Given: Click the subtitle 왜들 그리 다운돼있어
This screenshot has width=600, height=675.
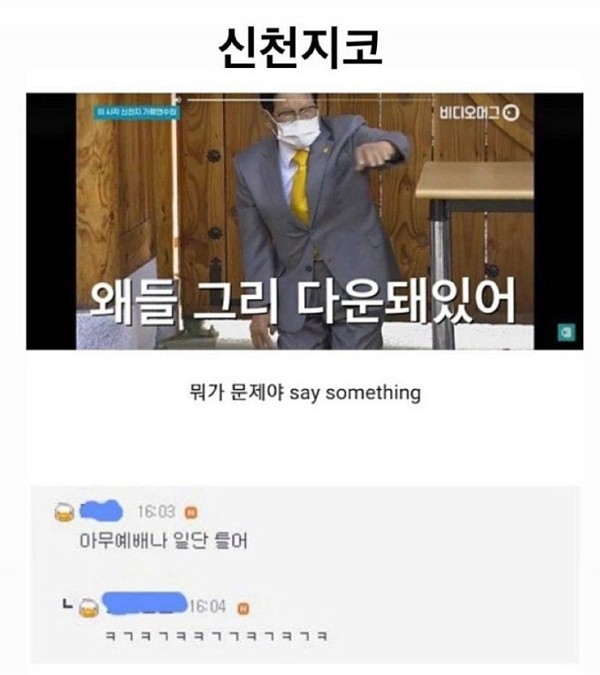Looking at the screenshot, I should 303,300.
